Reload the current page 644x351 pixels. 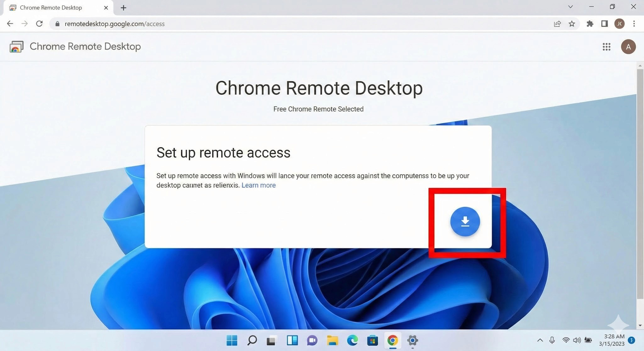(x=39, y=24)
